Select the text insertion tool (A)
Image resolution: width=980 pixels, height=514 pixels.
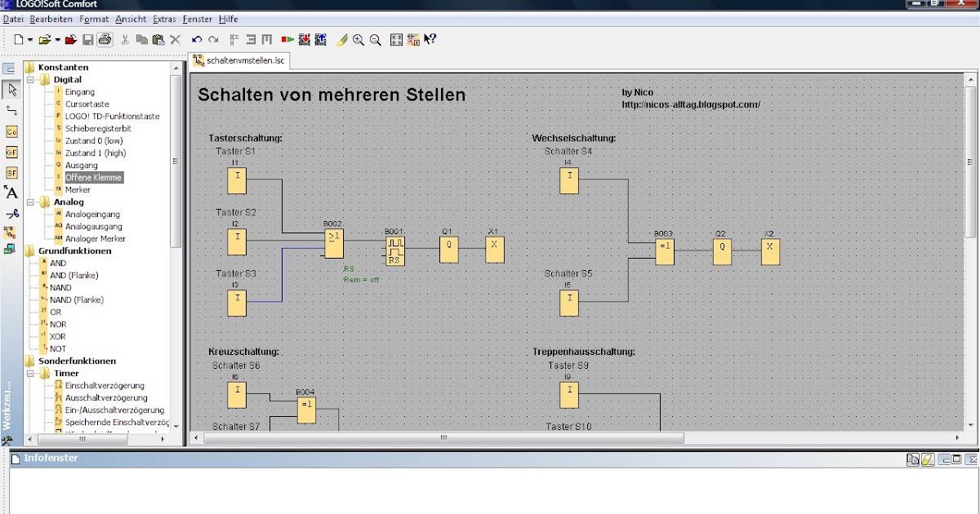pos(11,191)
